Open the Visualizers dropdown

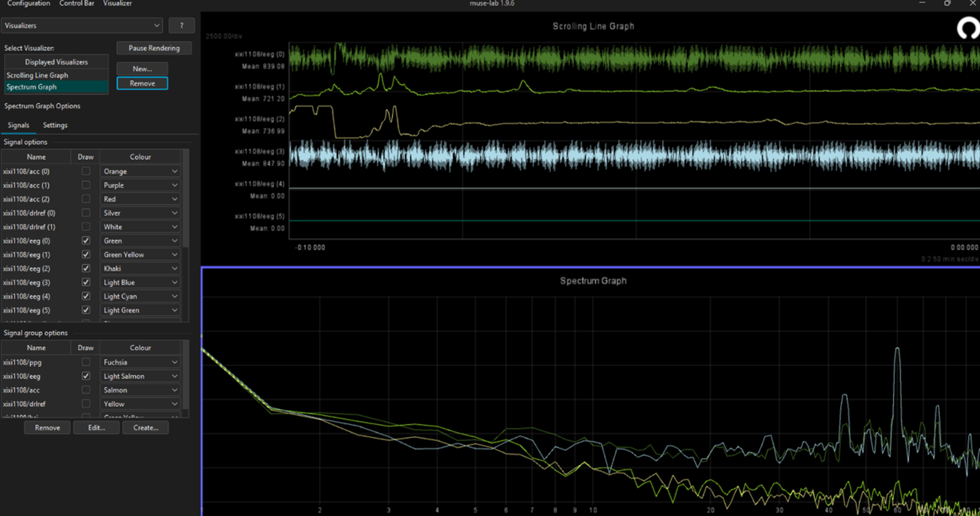(82, 26)
